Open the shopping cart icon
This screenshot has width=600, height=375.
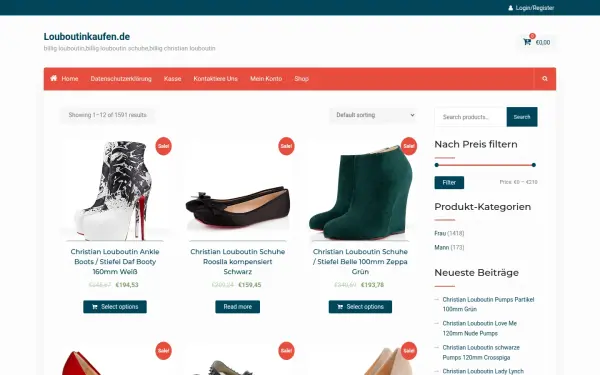527,42
